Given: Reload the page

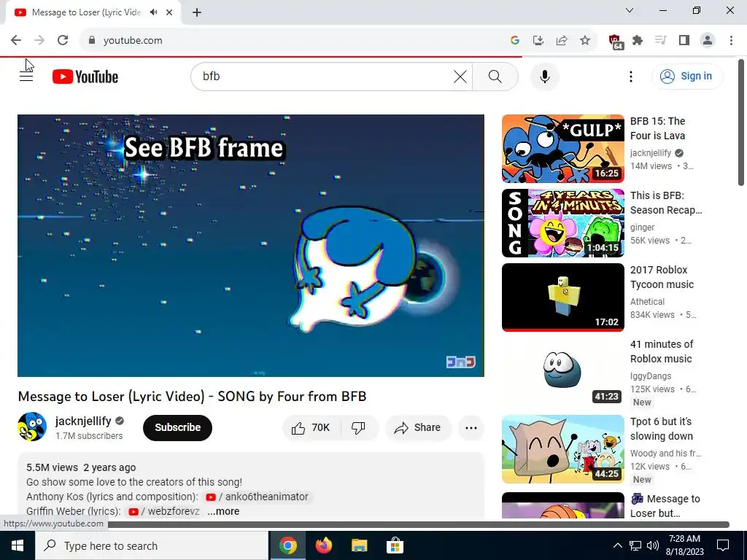Looking at the screenshot, I should [x=63, y=41].
